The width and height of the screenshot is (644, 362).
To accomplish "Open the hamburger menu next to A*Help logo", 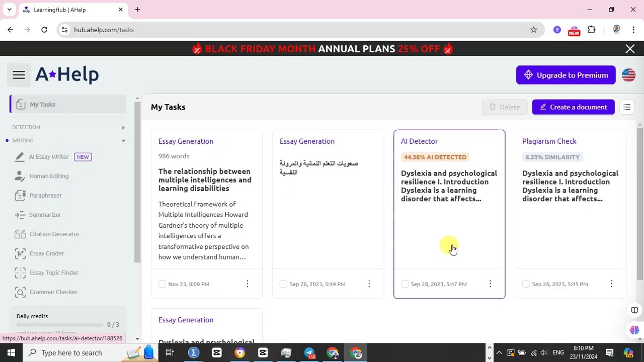I will coord(19,75).
